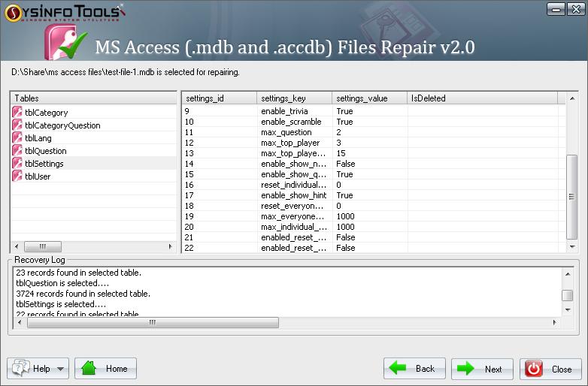Go to the Home screen
This screenshot has width=588, height=386.
[x=105, y=369]
